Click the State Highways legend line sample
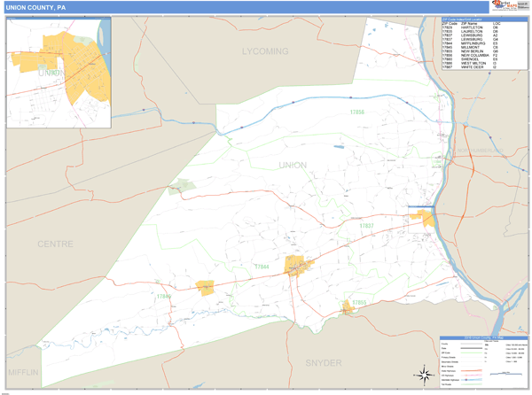532x395 pixels. coord(472,371)
